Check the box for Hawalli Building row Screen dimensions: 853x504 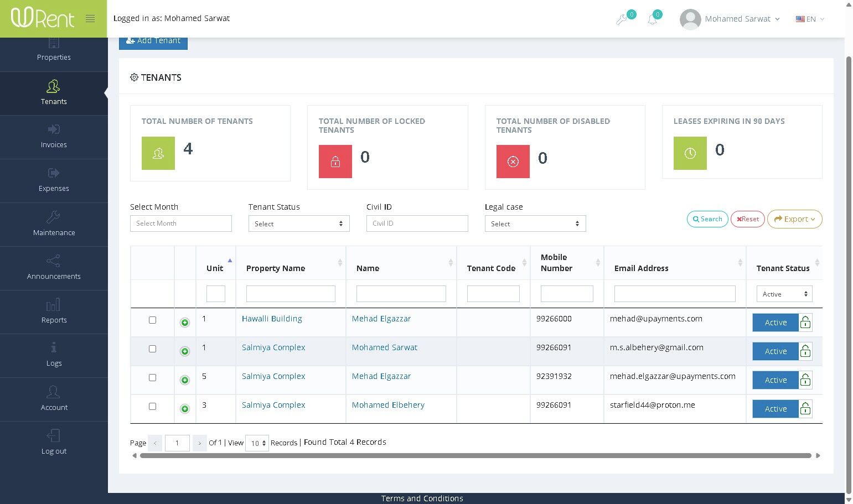click(x=153, y=320)
